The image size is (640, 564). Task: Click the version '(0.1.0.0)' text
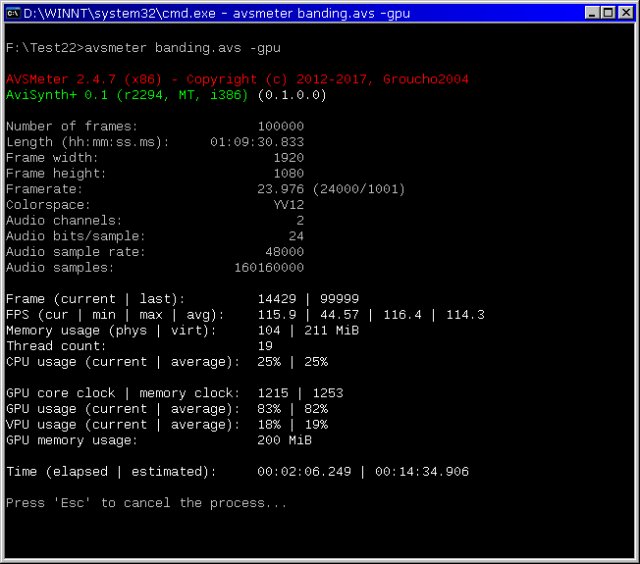tap(292, 95)
